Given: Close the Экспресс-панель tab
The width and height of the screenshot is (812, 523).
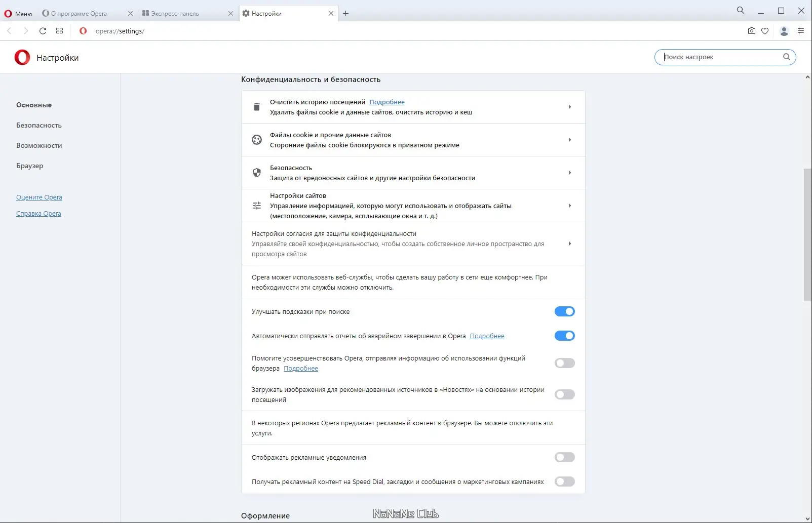Looking at the screenshot, I should point(230,14).
